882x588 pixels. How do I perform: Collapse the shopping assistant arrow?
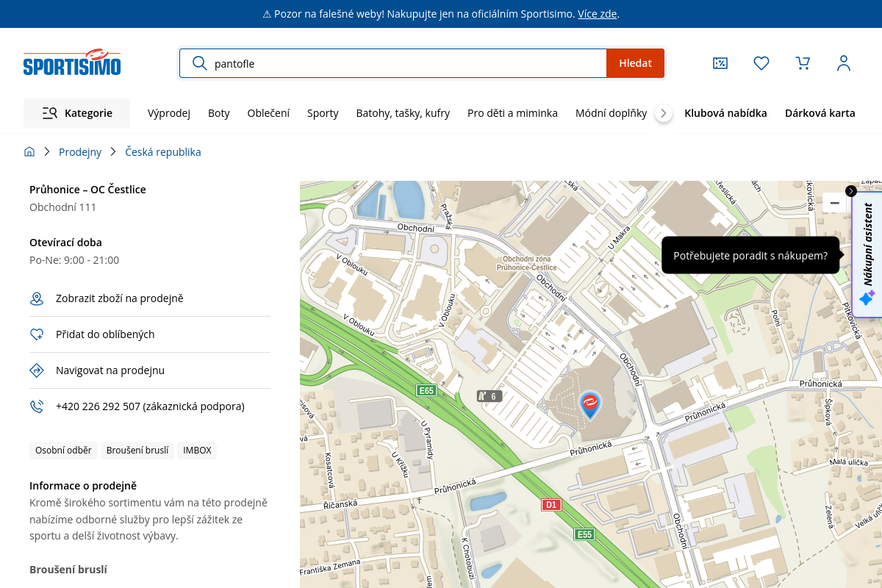[x=851, y=191]
